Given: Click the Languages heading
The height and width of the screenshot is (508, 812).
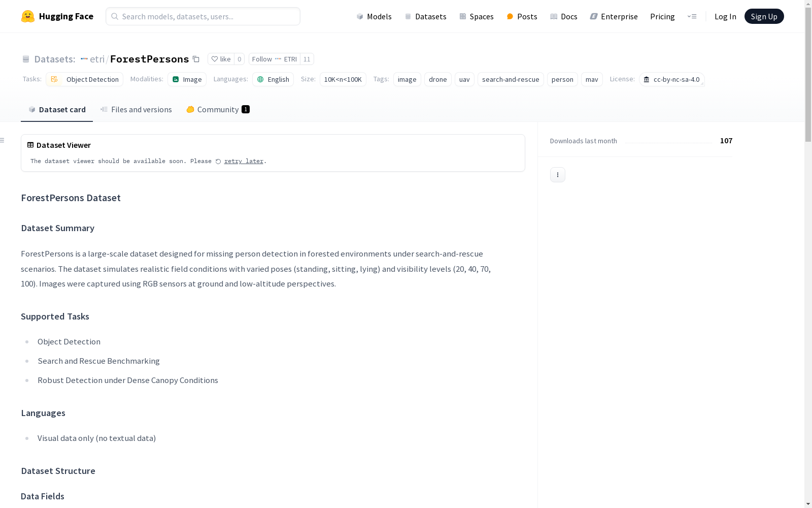Looking at the screenshot, I should pyautogui.click(x=43, y=413).
